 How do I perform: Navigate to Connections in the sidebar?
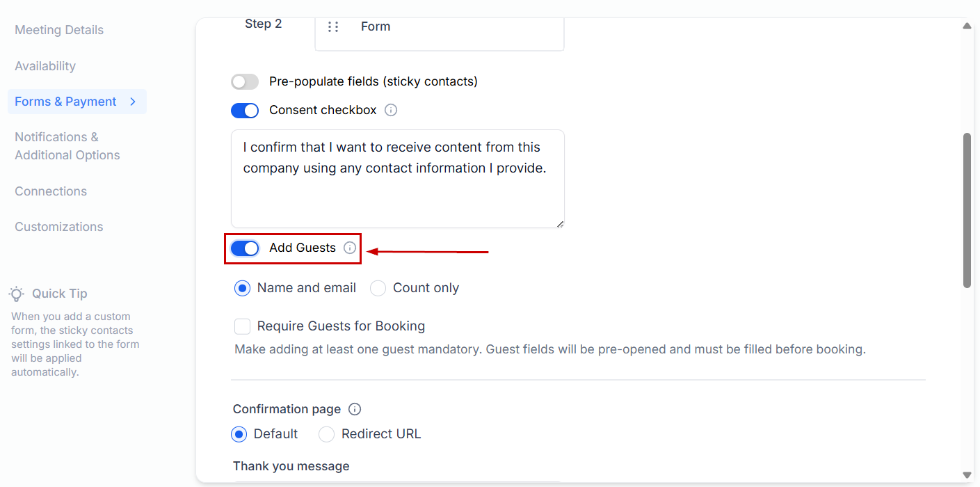pyautogui.click(x=51, y=191)
